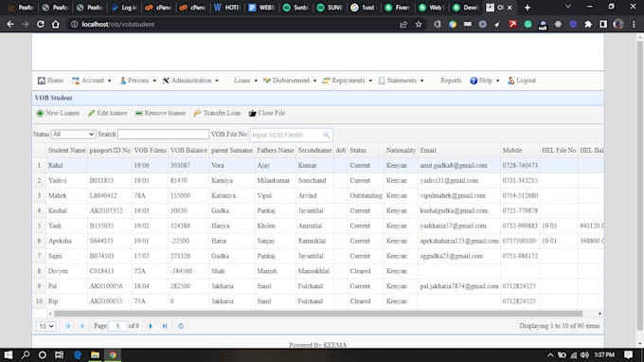Click the Edit loanee pencil icon
644x362 pixels.
click(x=91, y=113)
